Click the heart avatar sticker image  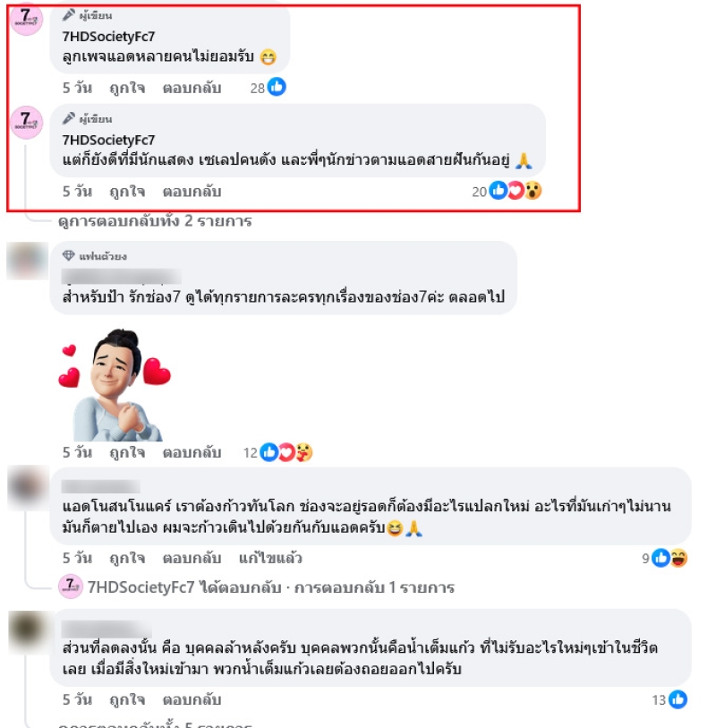[115, 385]
